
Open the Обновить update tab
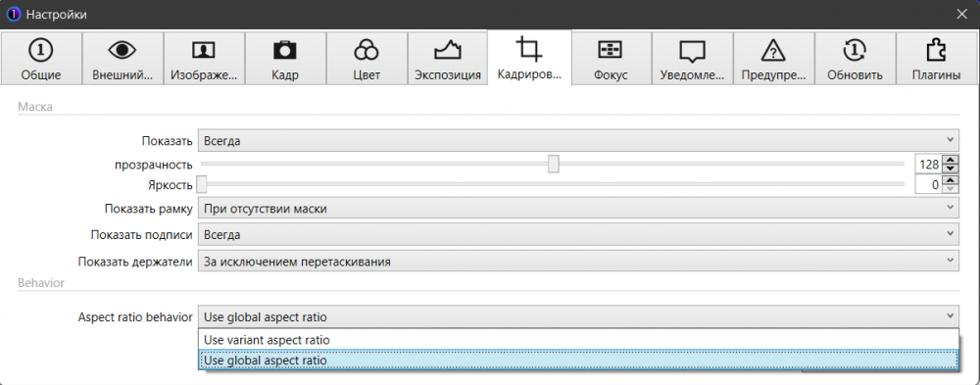pos(855,58)
